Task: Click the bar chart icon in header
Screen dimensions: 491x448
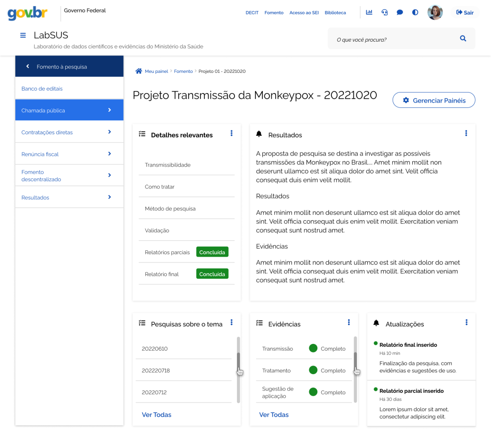Action: 369,12
